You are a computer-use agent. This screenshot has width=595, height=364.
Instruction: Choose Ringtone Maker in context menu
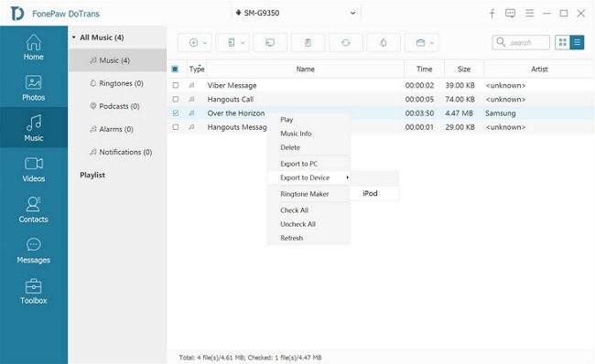point(308,194)
